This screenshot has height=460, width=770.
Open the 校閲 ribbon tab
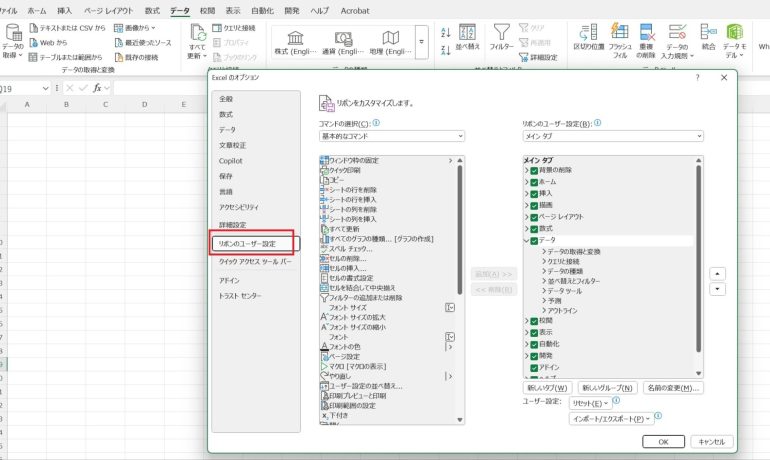207,9
